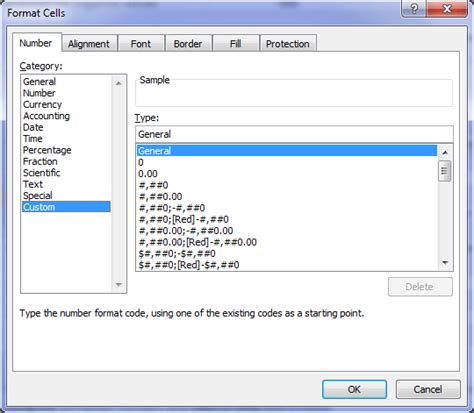Screen dimensions: 474x413
Task: Select the Time category
Action: pos(66,138)
